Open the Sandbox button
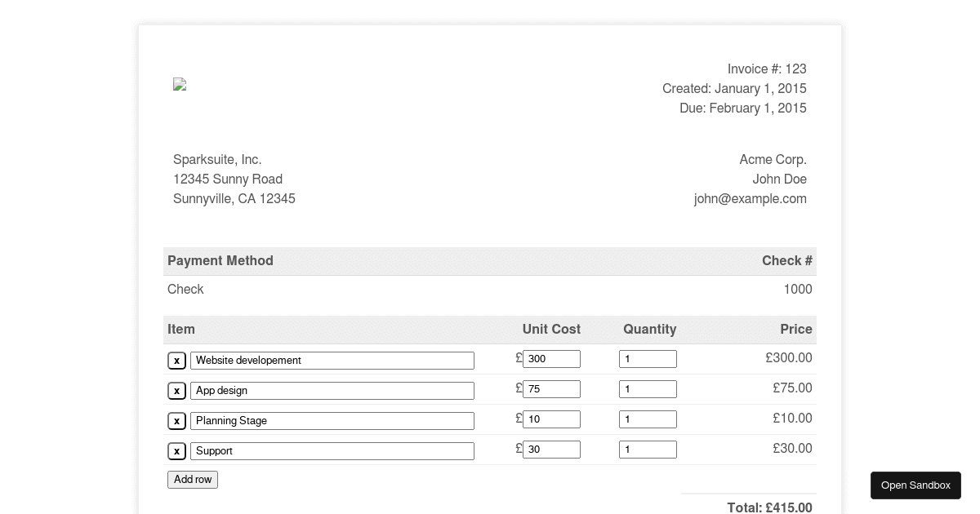Viewport: 980px width, 514px height. coord(915,485)
